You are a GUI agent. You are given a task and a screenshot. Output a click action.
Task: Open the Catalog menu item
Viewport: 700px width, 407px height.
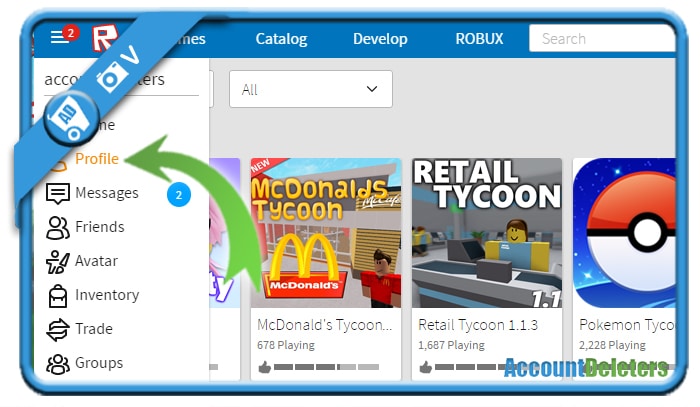point(281,39)
